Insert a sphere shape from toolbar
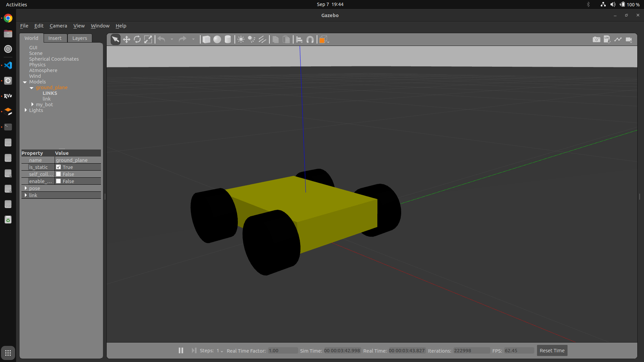 click(217, 40)
